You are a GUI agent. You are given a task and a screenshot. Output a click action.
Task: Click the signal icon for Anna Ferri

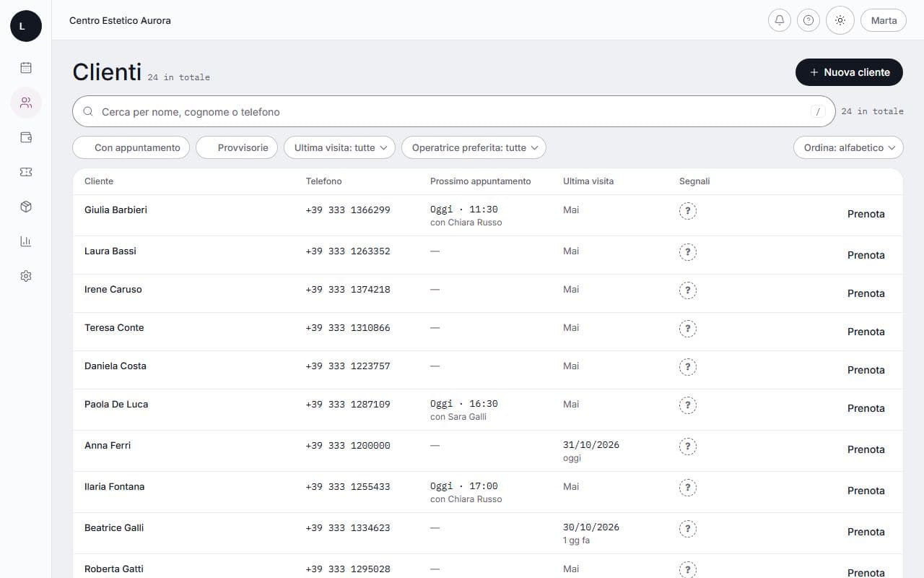pyautogui.click(x=688, y=447)
